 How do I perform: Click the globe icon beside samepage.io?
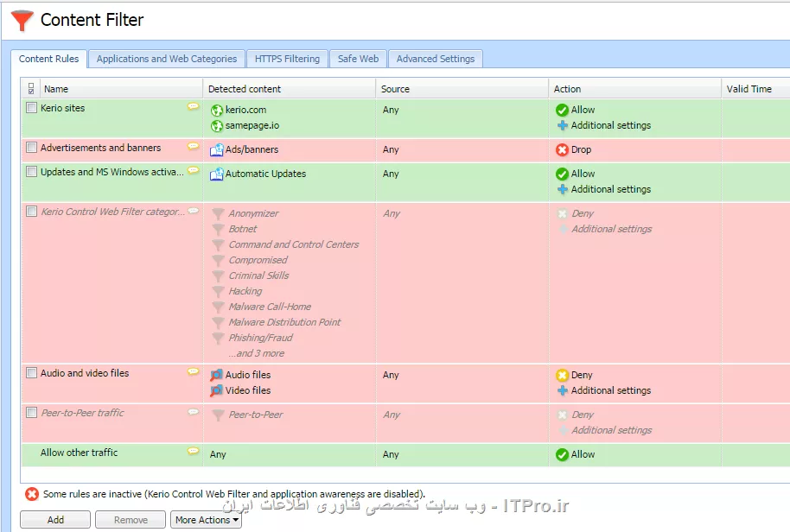tap(217, 126)
